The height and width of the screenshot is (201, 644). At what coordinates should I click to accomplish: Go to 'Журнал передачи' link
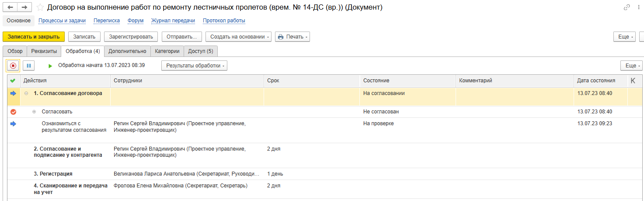coord(173,21)
